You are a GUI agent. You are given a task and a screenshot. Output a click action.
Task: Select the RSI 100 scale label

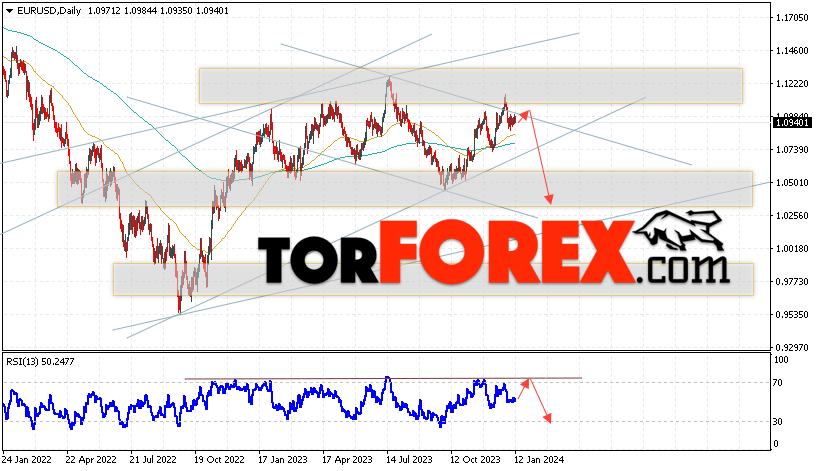(782, 360)
